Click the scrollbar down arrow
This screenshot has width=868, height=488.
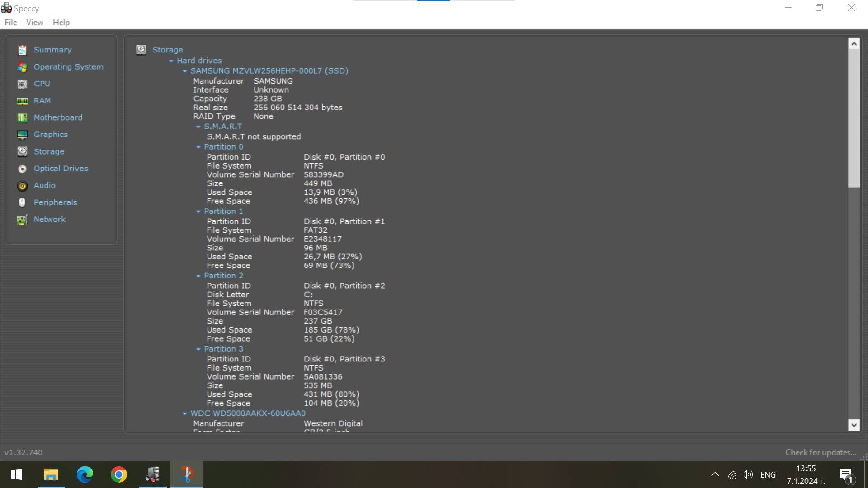pyautogui.click(x=854, y=425)
